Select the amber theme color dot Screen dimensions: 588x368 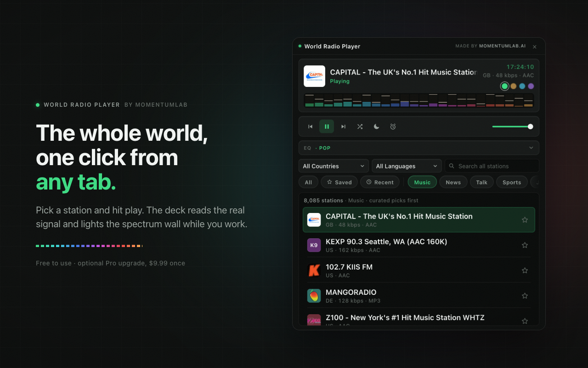point(514,86)
